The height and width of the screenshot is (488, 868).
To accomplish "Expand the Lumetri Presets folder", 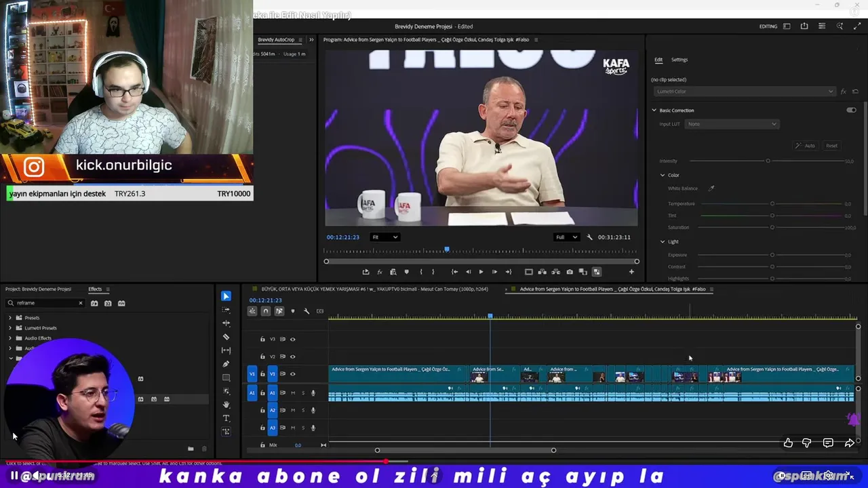I will click(10, 328).
